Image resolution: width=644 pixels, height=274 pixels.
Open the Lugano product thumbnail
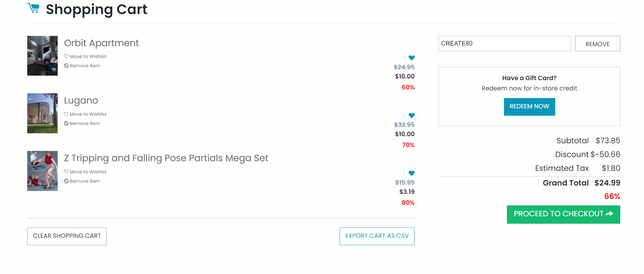point(42,113)
